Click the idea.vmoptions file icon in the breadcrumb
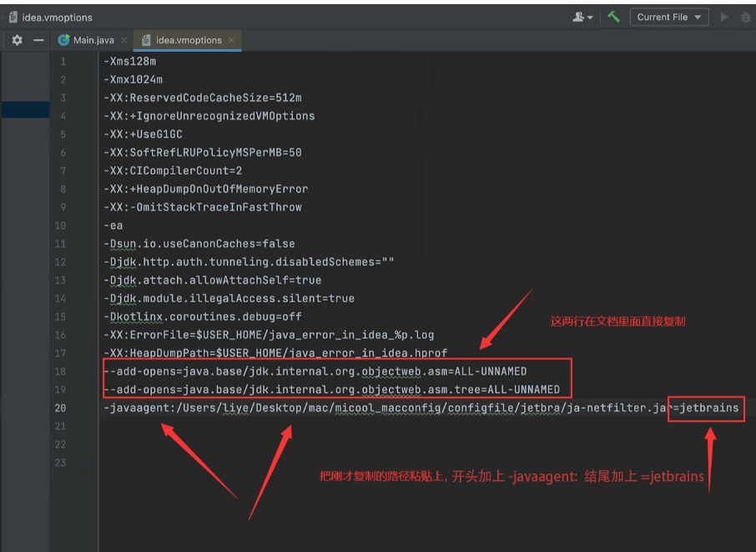Screen dimensions: 756x552 12,17
